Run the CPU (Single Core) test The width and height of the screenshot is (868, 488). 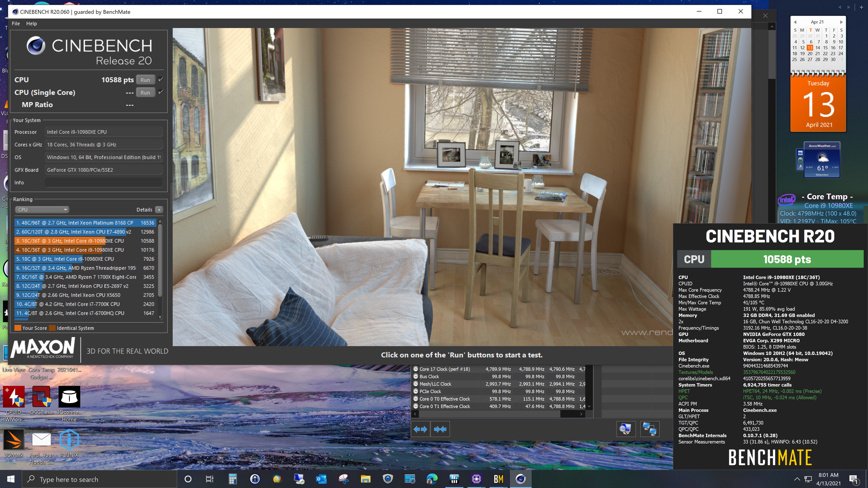click(x=145, y=92)
